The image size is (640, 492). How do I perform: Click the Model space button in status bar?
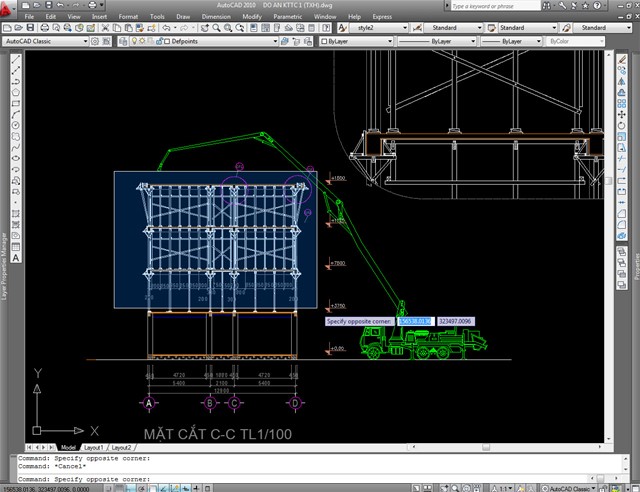[x=416, y=488]
